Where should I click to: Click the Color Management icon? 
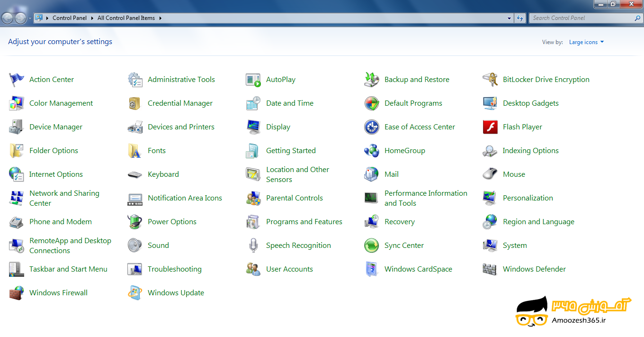[17, 103]
